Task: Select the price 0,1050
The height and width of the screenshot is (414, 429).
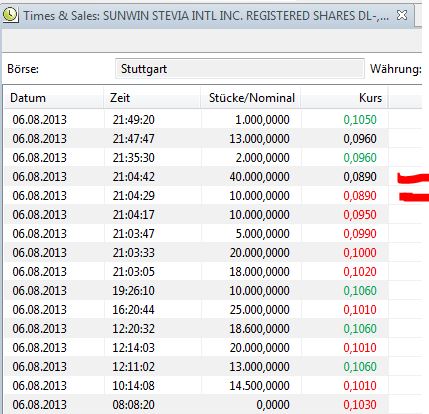Action: 360,120
